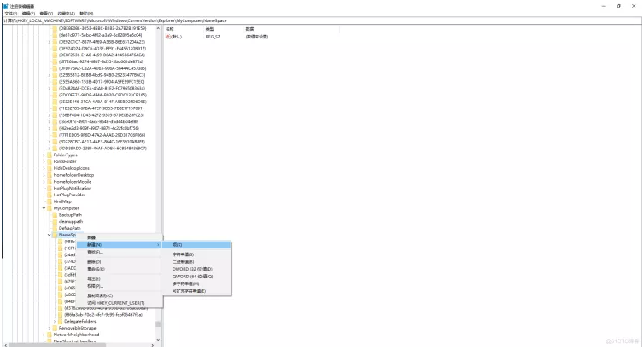Expand the HideDesktopIcons tree node
The image size is (644, 350).
click(44, 168)
